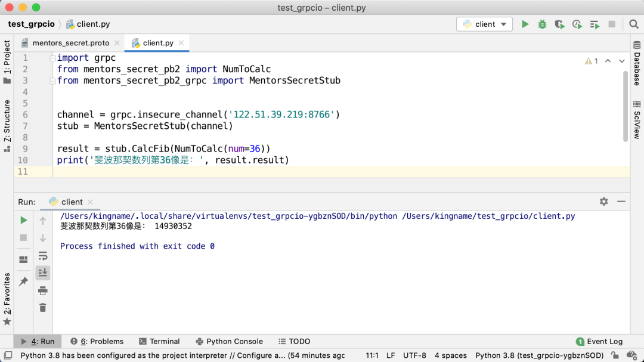
Task: Click the concurrency diagram run icon
Action: point(595,24)
